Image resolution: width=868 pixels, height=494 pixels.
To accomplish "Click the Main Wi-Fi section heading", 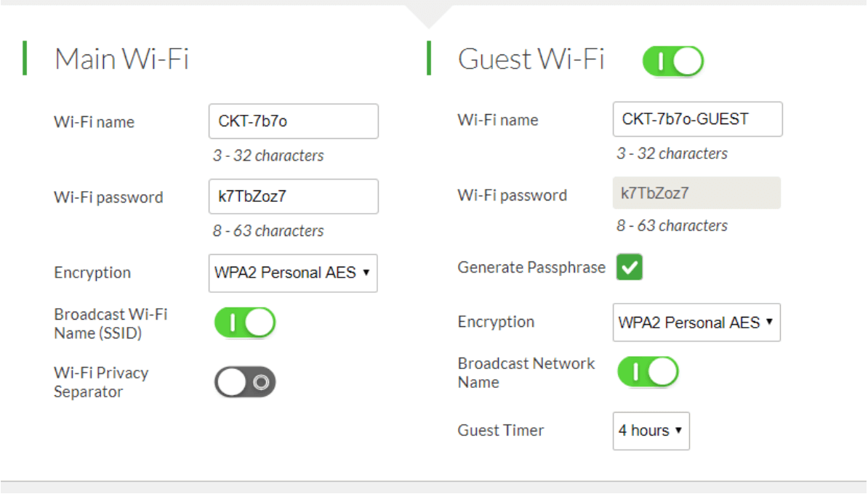I will click(x=121, y=59).
